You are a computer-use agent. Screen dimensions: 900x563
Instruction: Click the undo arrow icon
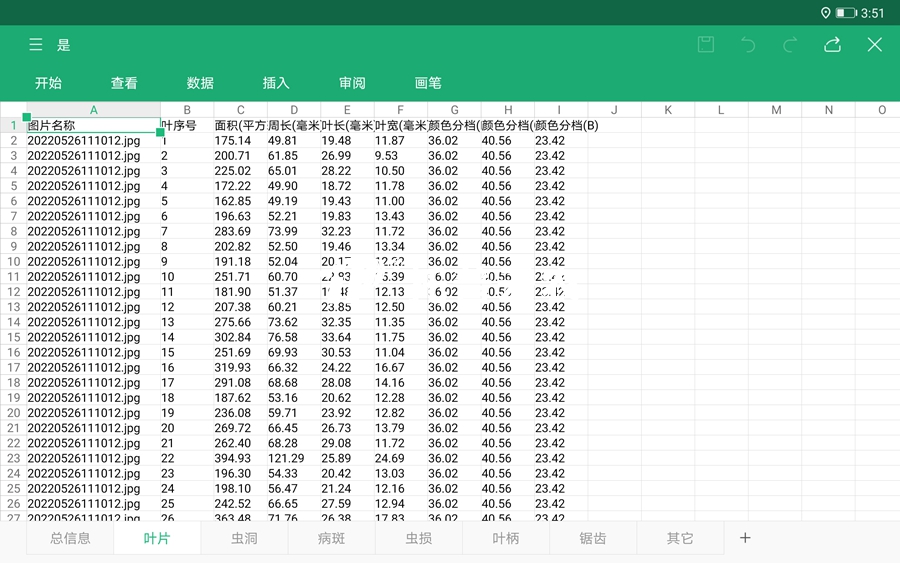click(x=748, y=45)
